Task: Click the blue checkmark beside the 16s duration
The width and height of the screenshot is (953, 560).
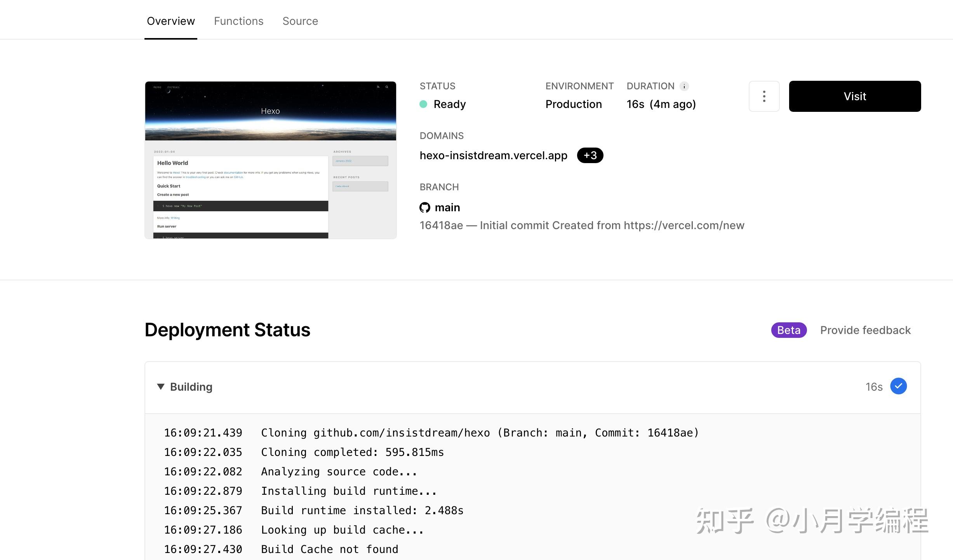Action: point(898,386)
